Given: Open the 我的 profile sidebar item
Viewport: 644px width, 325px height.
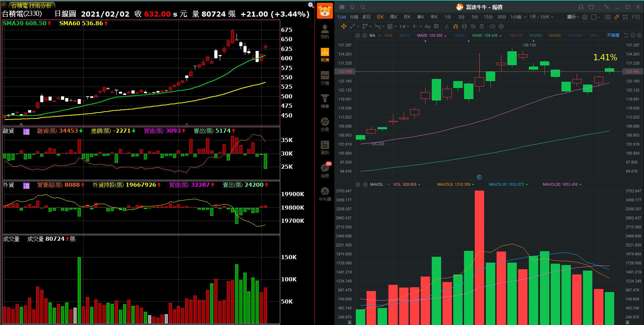Looking at the screenshot, I should [x=325, y=32].
